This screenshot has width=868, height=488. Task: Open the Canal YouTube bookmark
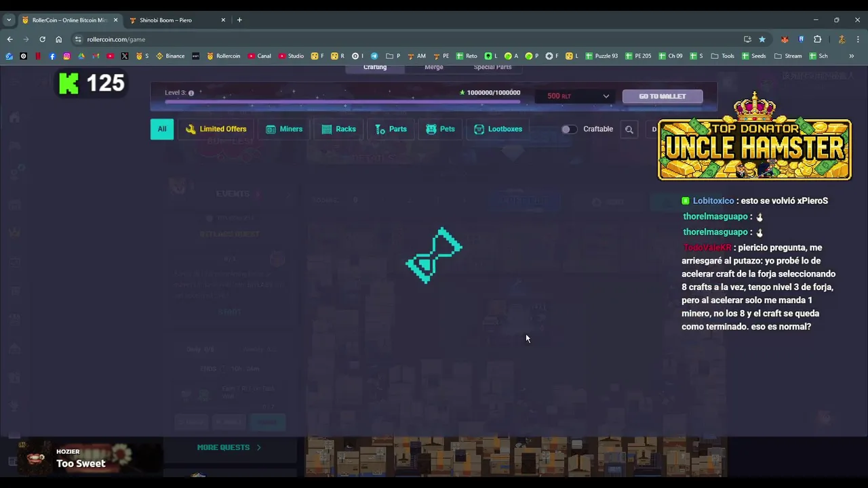click(x=259, y=56)
